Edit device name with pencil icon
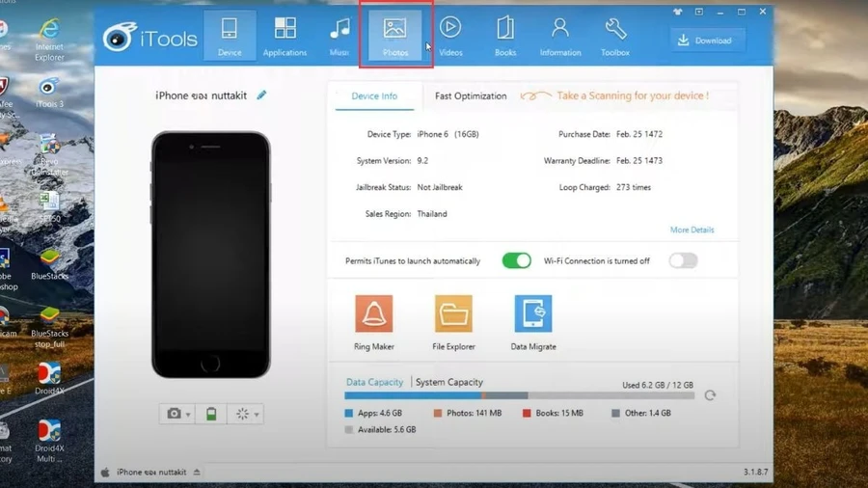868x488 pixels. coord(261,95)
